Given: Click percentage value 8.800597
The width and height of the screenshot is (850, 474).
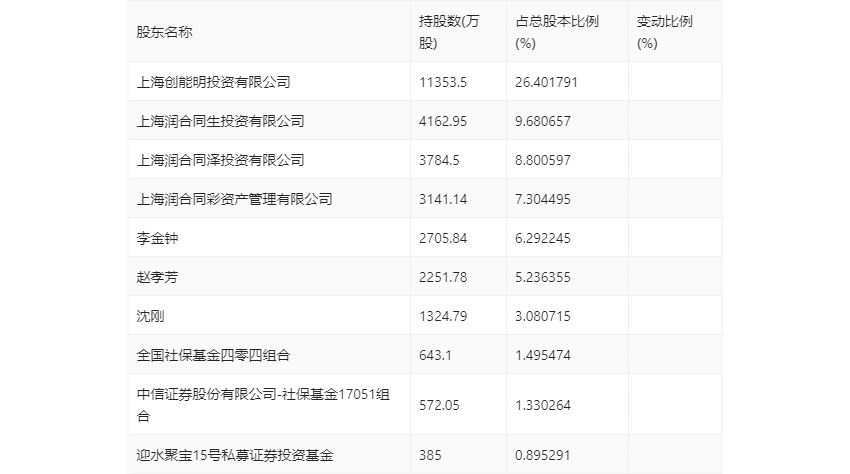Looking at the screenshot, I should tap(543, 160).
